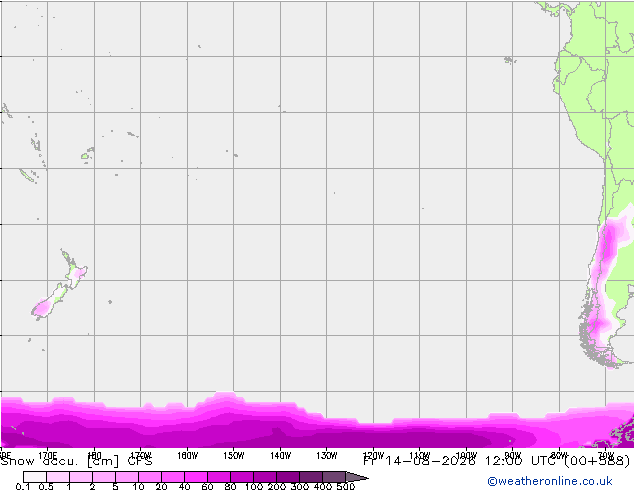Click the 160W longitude label
The width and height of the screenshot is (634, 490).
pyautogui.click(x=188, y=456)
